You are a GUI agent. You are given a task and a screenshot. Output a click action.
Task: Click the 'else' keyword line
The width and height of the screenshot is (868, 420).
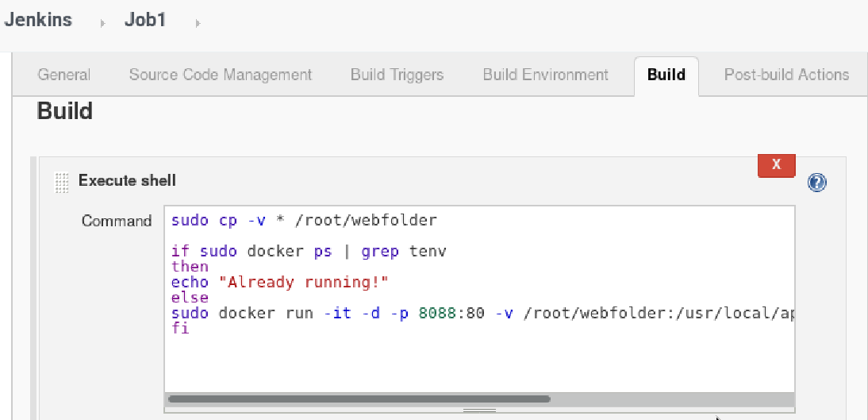(190, 298)
